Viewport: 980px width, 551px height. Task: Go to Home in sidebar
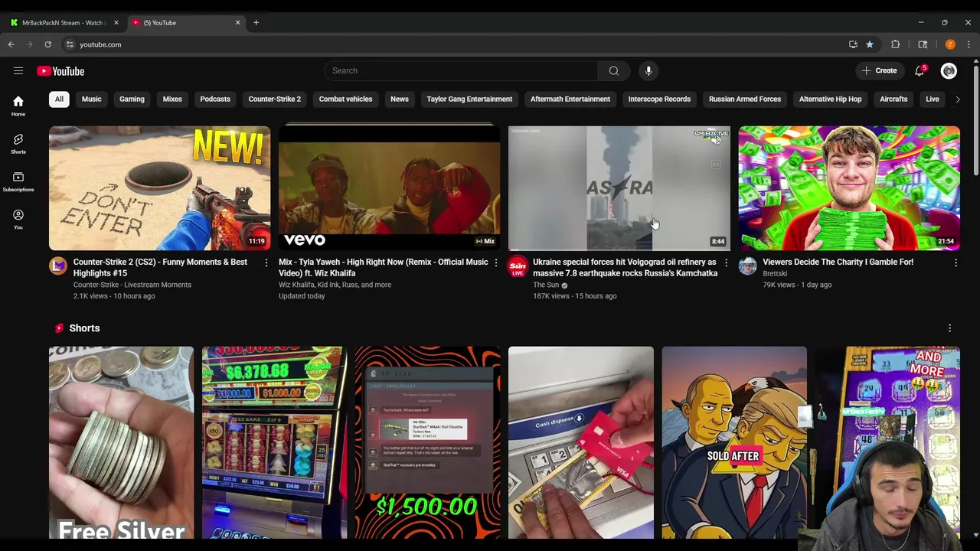point(18,106)
